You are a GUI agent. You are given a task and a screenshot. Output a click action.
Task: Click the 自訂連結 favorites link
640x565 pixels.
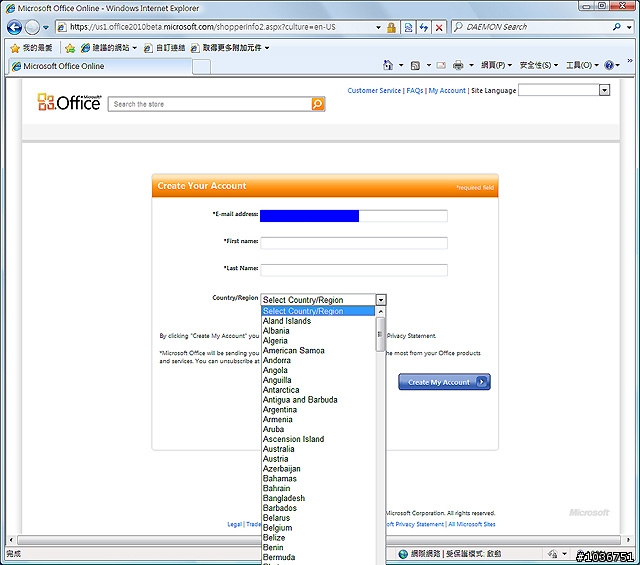(x=164, y=48)
